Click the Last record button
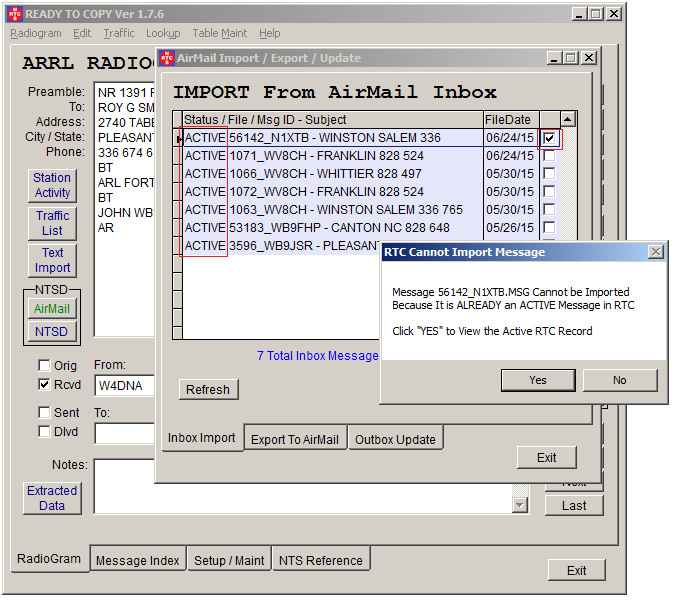Screen dimensions: 677x602 [x=574, y=505]
